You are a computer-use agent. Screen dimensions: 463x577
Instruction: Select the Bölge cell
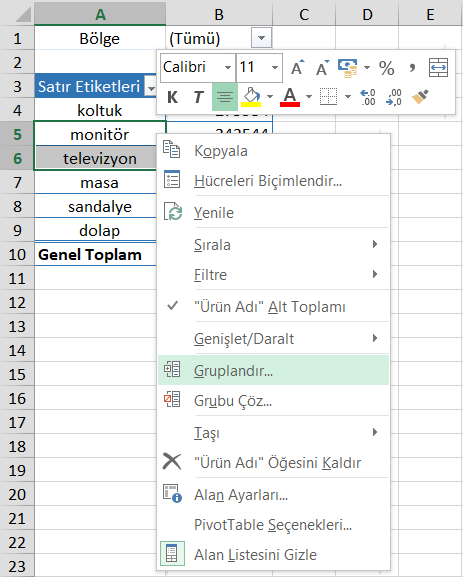(100, 38)
